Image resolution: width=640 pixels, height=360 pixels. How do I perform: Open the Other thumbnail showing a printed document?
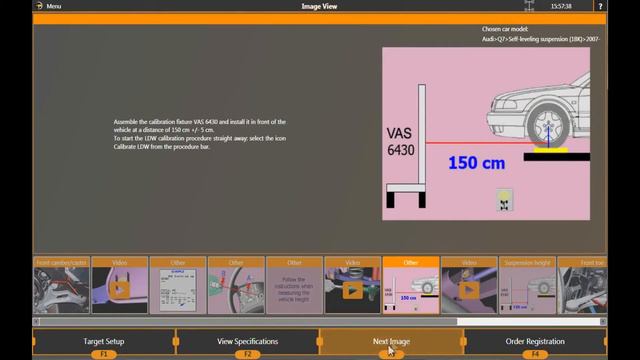[178, 285]
